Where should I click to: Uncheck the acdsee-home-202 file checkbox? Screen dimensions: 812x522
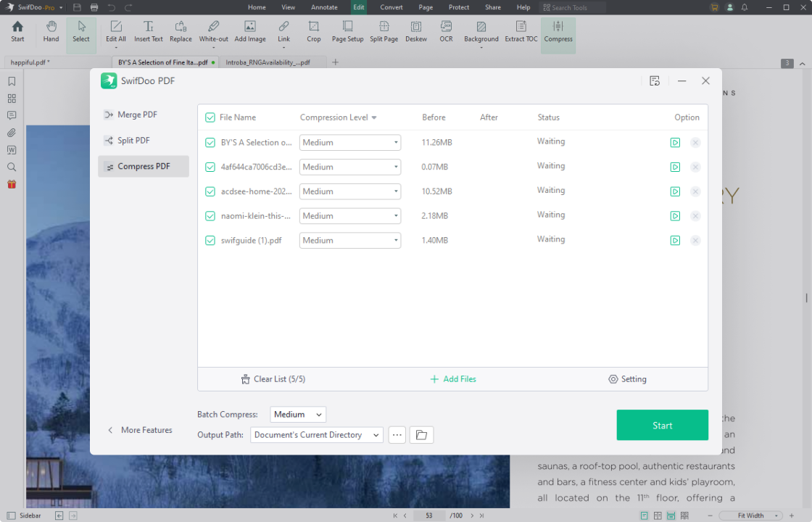210,191
